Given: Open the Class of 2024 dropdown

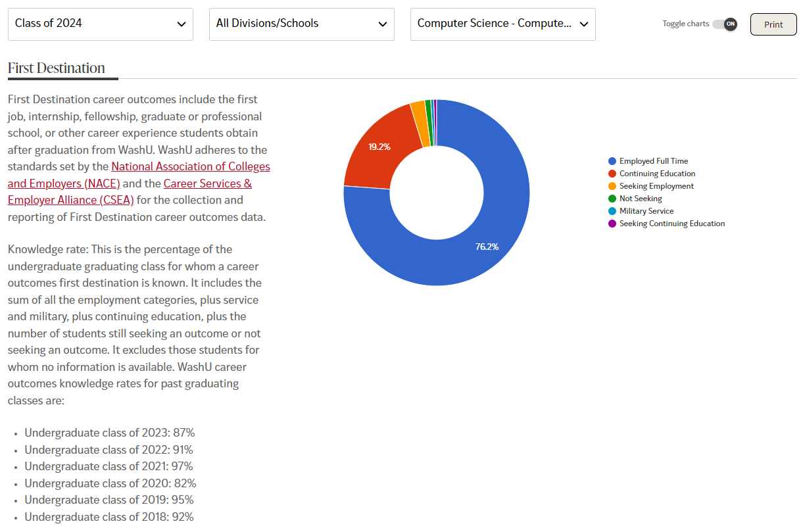Looking at the screenshot, I should point(100,24).
